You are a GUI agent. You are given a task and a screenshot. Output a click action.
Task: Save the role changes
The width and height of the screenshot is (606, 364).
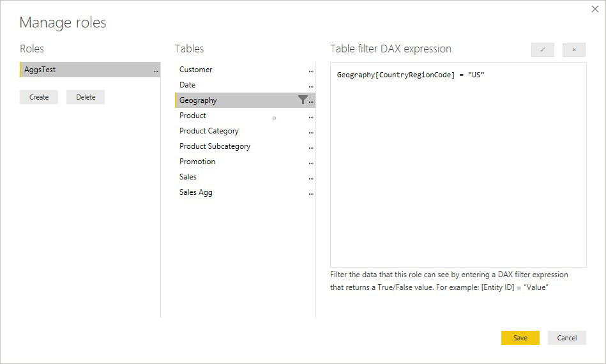[520, 338]
